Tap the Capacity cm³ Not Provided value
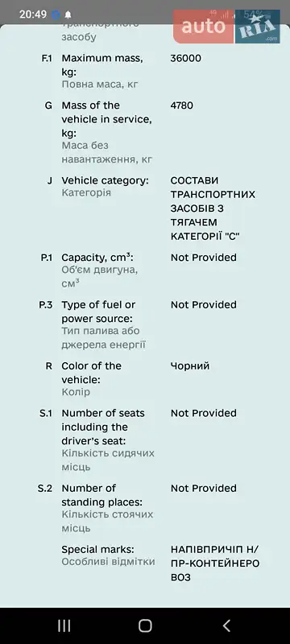The height and width of the screenshot is (644, 290). point(204,258)
